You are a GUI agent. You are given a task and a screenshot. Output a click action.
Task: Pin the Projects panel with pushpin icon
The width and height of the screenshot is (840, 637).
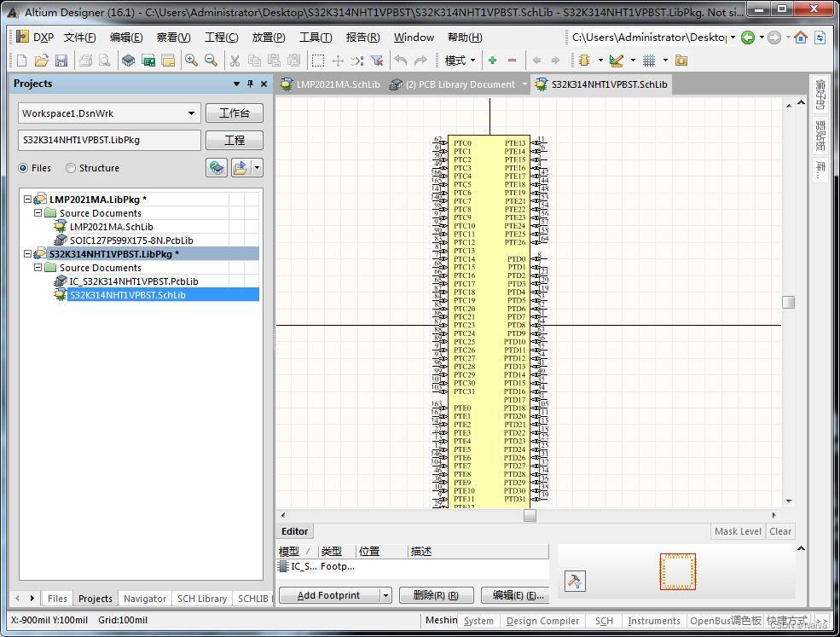[x=250, y=84]
